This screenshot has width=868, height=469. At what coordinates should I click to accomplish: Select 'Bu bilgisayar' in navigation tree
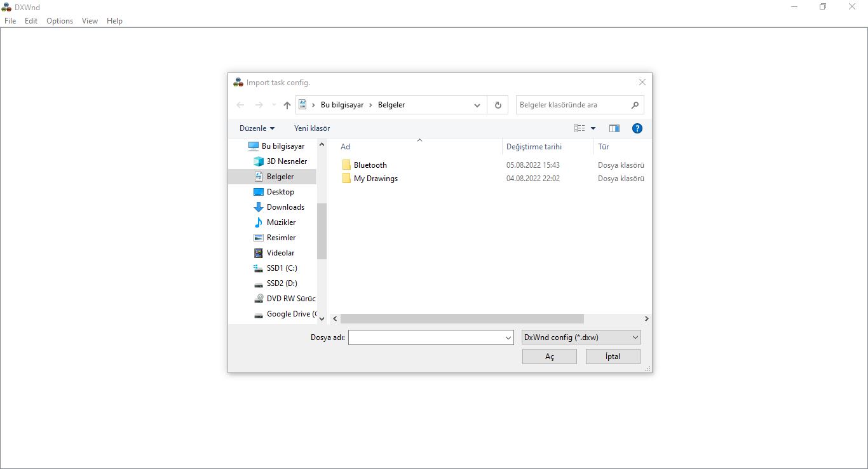coord(283,146)
